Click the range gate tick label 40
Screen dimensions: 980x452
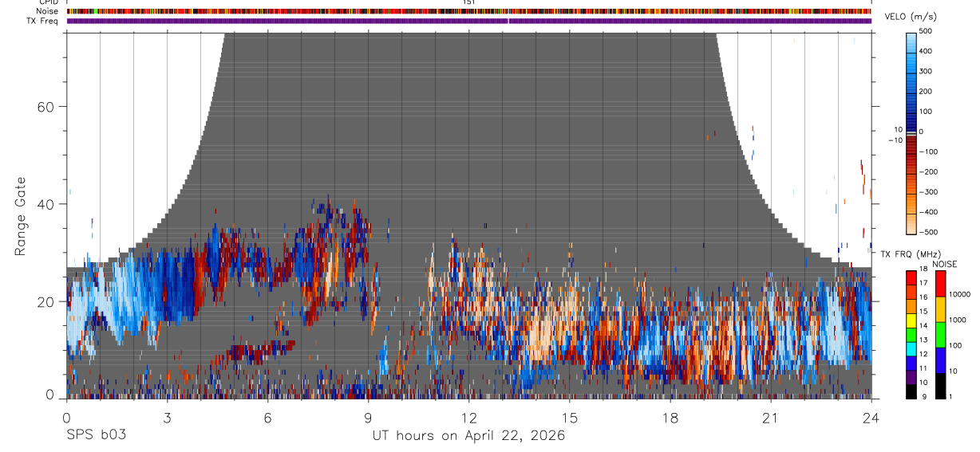coord(46,204)
